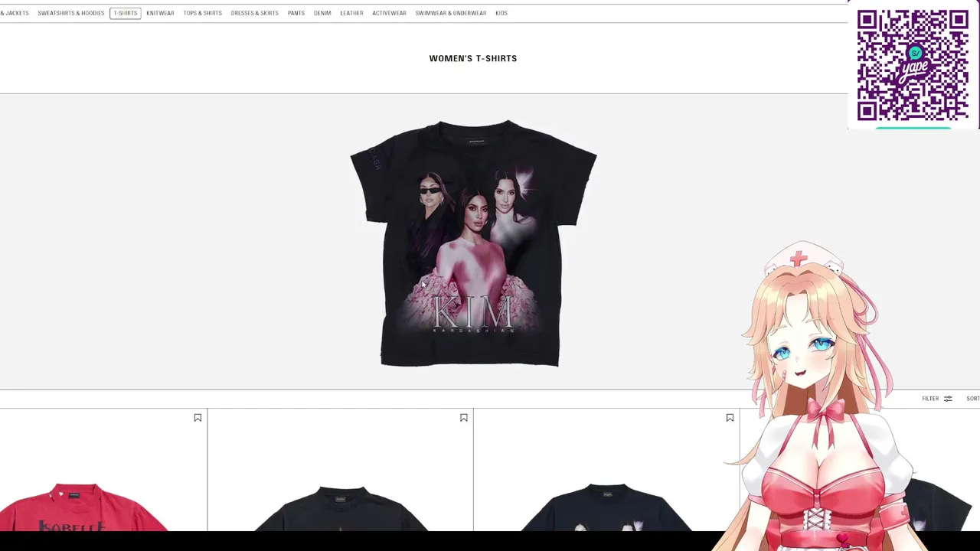Open the Kids category
The height and width of the screenshot is (551, 980).
click(x=501, y=13)
